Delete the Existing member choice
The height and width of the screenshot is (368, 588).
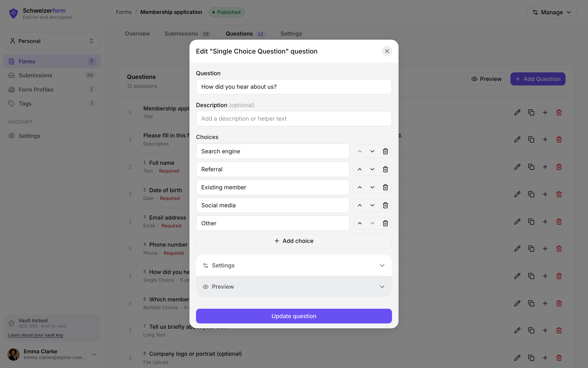click(x=385, y=187)
